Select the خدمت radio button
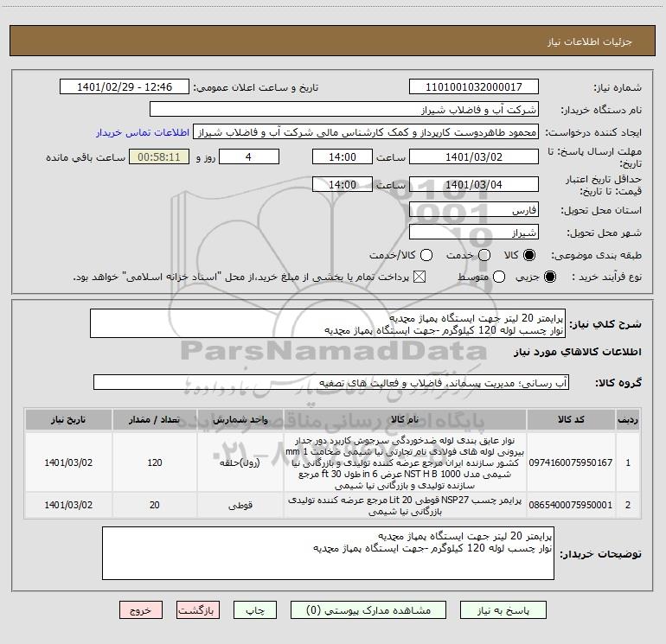The height and width of the screenshot is (644, 666). pyautogui.click(x=484, y=255)
